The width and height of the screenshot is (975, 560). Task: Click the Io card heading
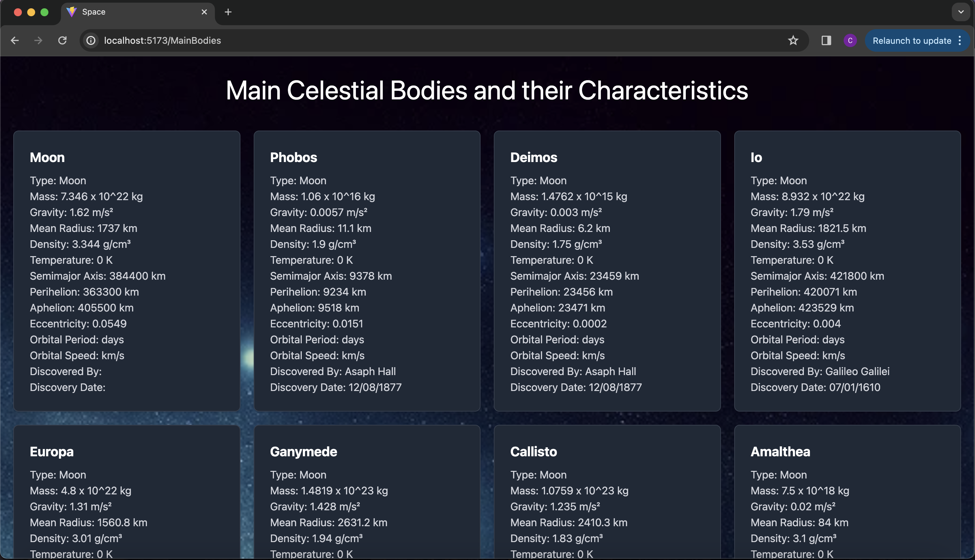[756, 157]
